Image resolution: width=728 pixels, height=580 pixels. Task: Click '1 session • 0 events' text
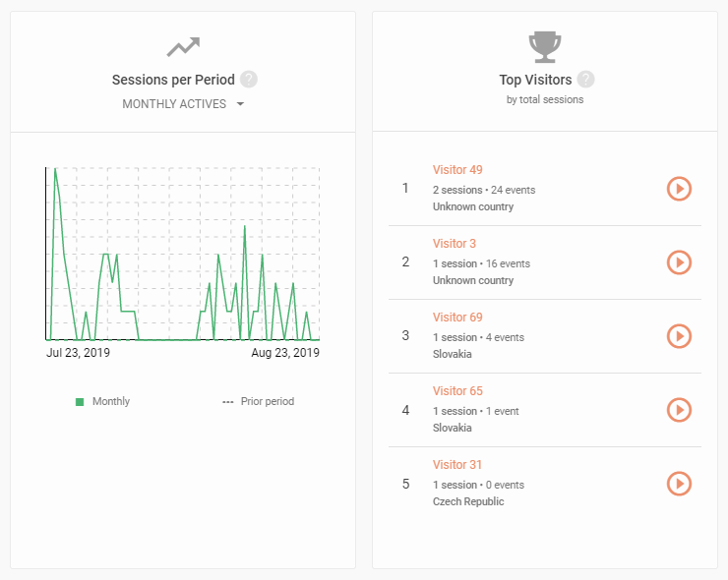pos(478,485)
